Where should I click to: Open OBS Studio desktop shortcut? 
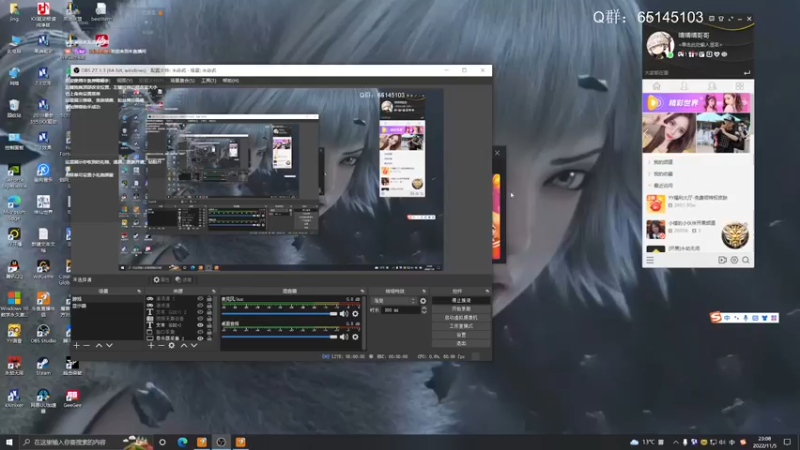tap(43, 333)
